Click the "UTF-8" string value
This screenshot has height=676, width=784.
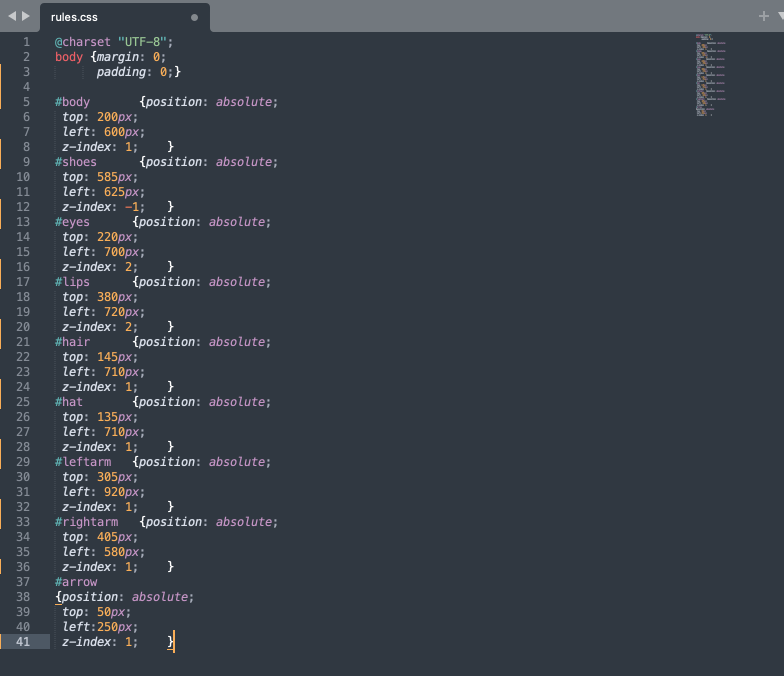coord(142,42)
